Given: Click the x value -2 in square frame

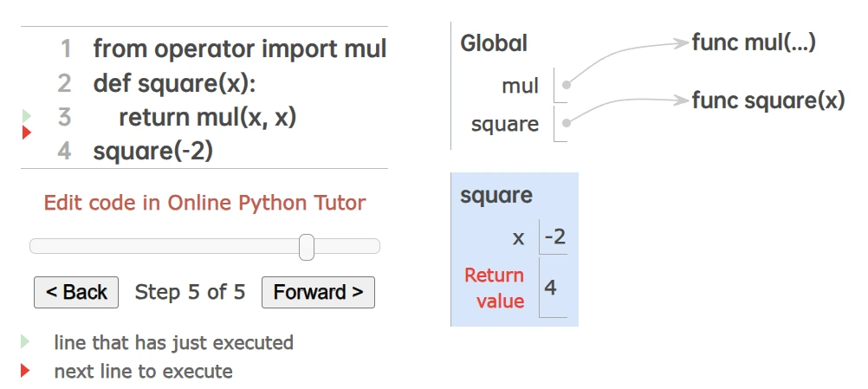Looking at the screenshot, I should tap(554, 237).
